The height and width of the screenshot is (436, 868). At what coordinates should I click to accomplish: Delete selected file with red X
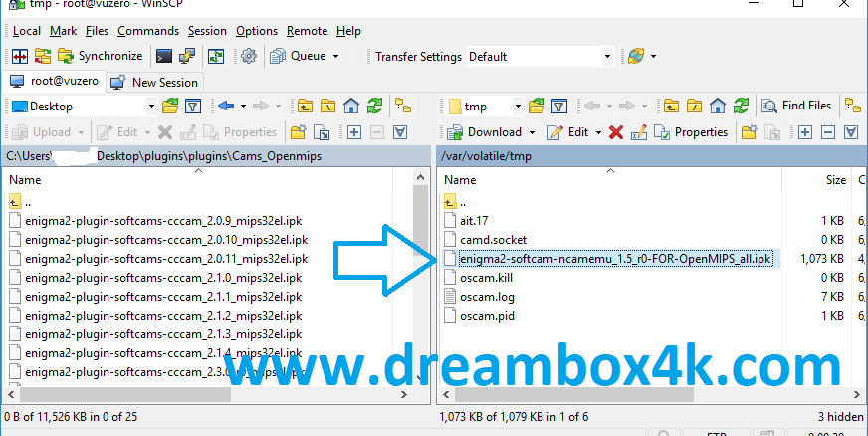point(616,132)
